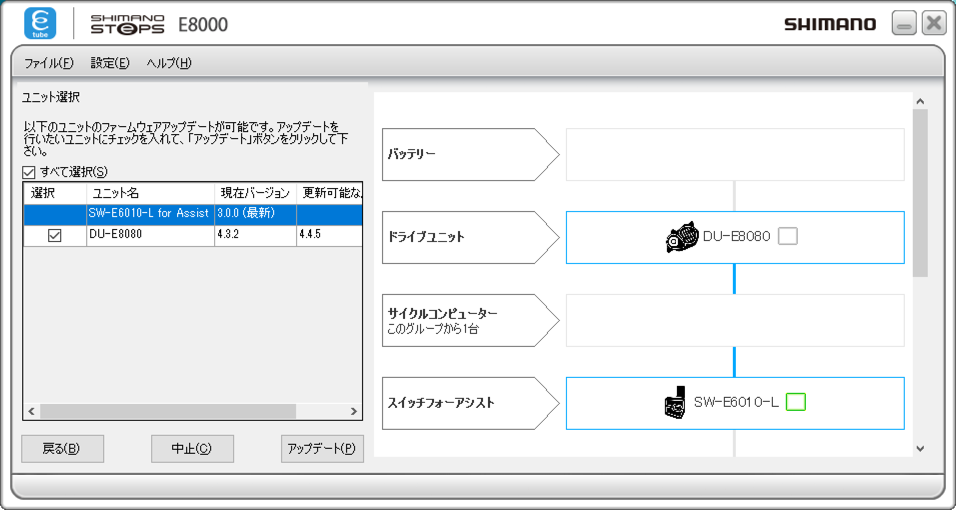Open the 設定 menu
956x510 pixels.
109,63
